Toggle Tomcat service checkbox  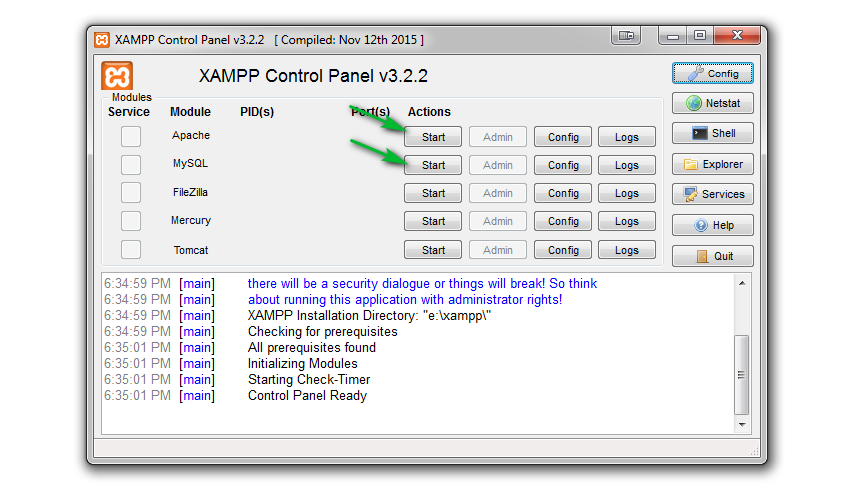131,250
